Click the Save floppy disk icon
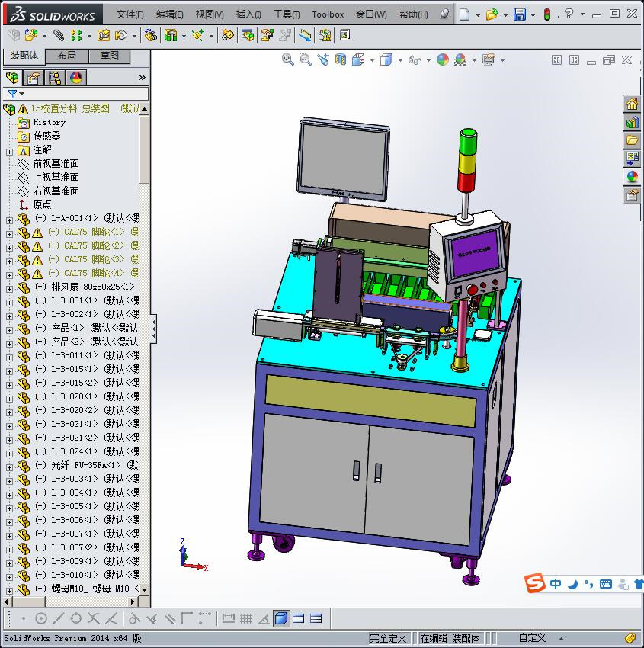The height and width of the screenshot is (648, 644). point(520,15)
